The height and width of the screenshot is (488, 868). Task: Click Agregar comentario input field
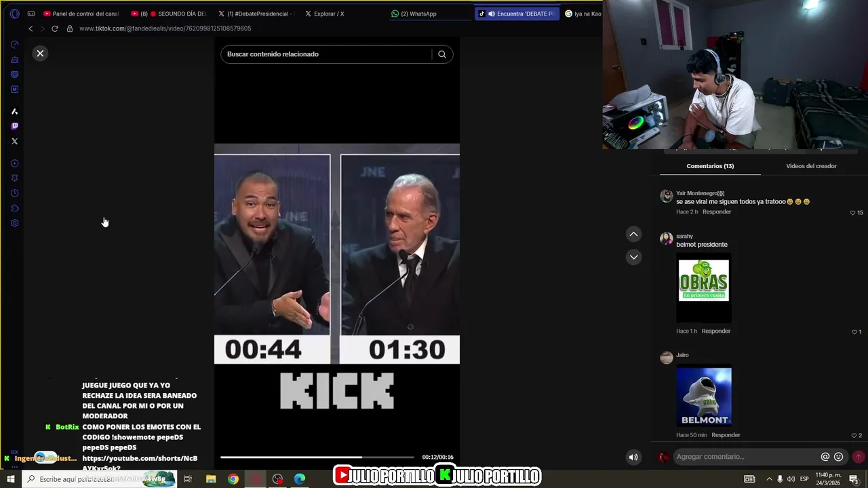click(746, 457)
